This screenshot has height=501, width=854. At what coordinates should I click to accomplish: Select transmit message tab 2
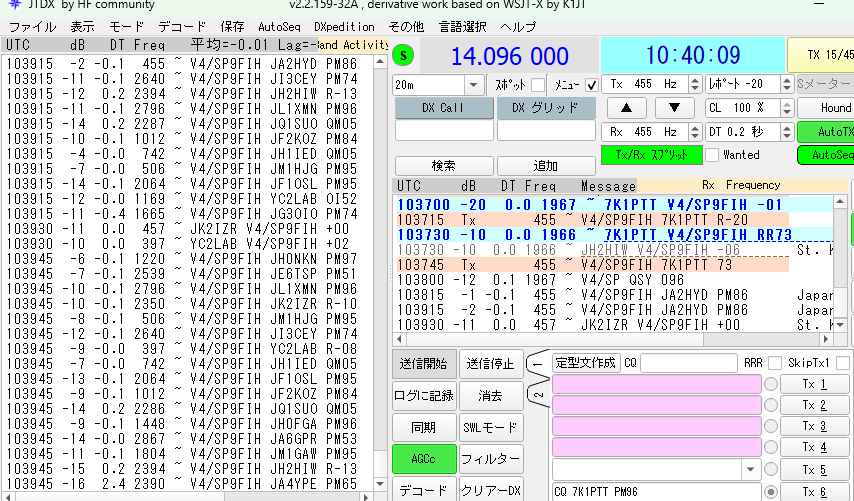pyautogui.click(x=539, y=395)
